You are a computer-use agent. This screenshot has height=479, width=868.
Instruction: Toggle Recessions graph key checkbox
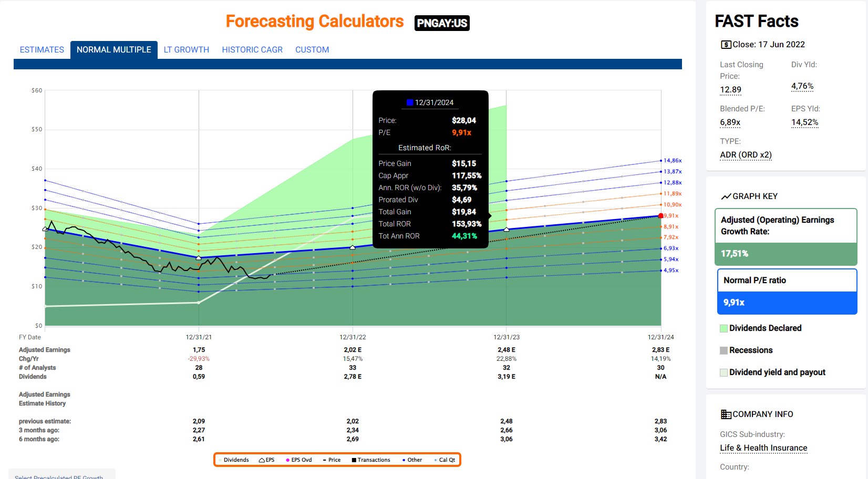[724, 350]
